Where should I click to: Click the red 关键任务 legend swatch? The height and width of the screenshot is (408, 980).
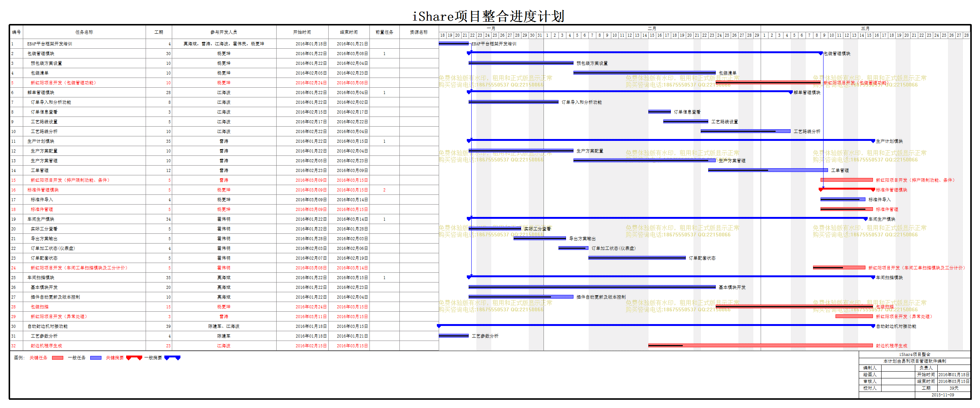pos(57,358)
